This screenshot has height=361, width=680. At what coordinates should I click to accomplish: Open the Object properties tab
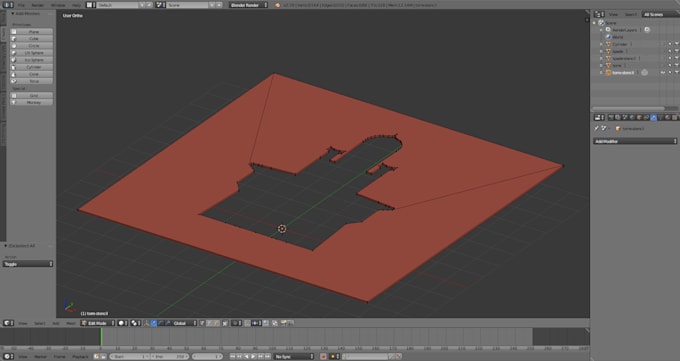coord(639,118)
